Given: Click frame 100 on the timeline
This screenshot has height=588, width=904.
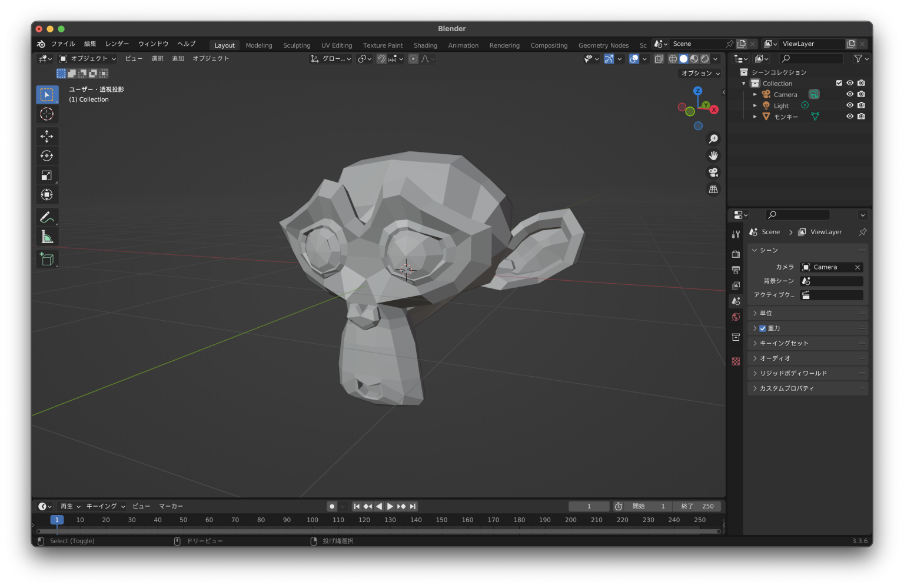Looking at the screenshot, I should pos(313,520).
